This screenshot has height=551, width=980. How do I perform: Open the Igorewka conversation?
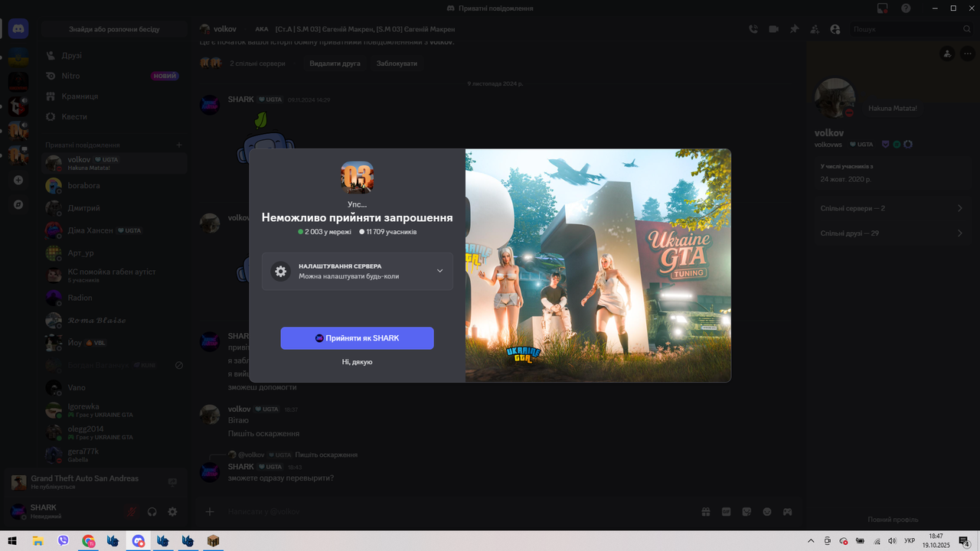[x=114, y=410]
